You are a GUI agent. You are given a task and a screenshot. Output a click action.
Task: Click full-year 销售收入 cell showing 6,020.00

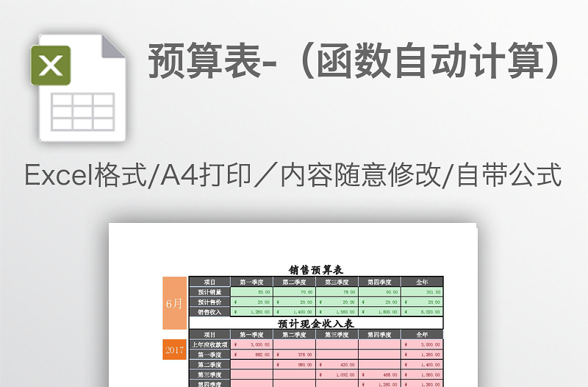tap(422, 312)
